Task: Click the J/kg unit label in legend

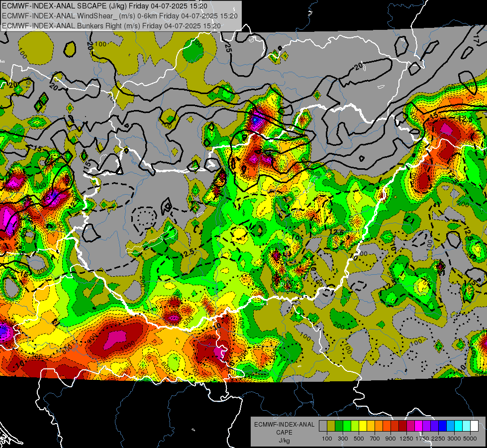Action: click(x=284, y=441)
